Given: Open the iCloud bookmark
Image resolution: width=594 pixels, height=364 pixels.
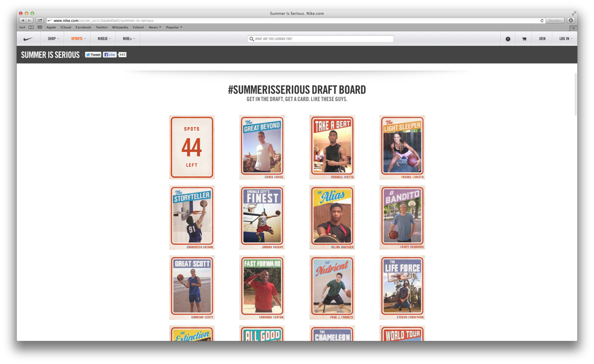Looking at the screenshot, I should pyautogui.click(x=66, y=27).
